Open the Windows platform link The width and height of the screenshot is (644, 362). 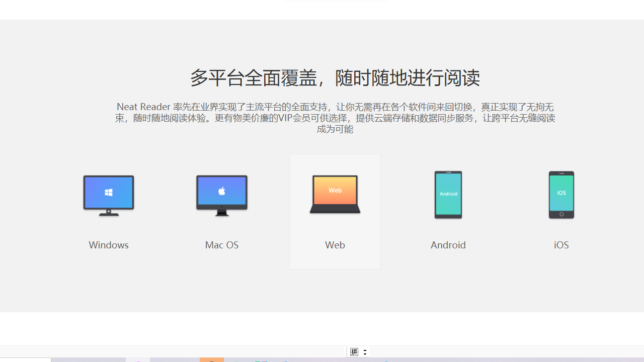pos(108,245)
